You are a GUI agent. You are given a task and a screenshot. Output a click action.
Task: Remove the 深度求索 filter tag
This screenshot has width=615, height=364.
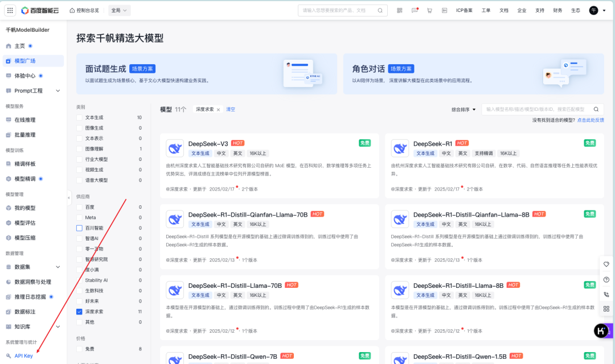click(x=219, y=110)
